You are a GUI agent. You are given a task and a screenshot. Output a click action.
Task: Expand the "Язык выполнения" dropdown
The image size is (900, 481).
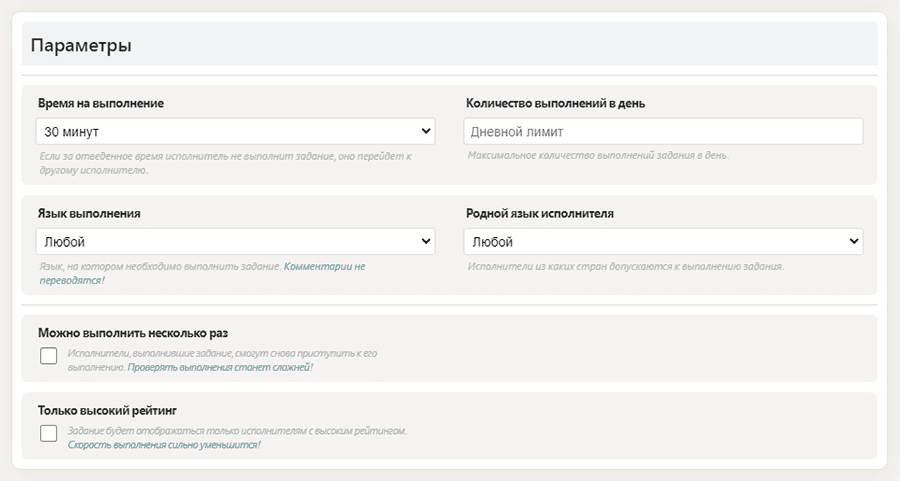pos(235,242)
